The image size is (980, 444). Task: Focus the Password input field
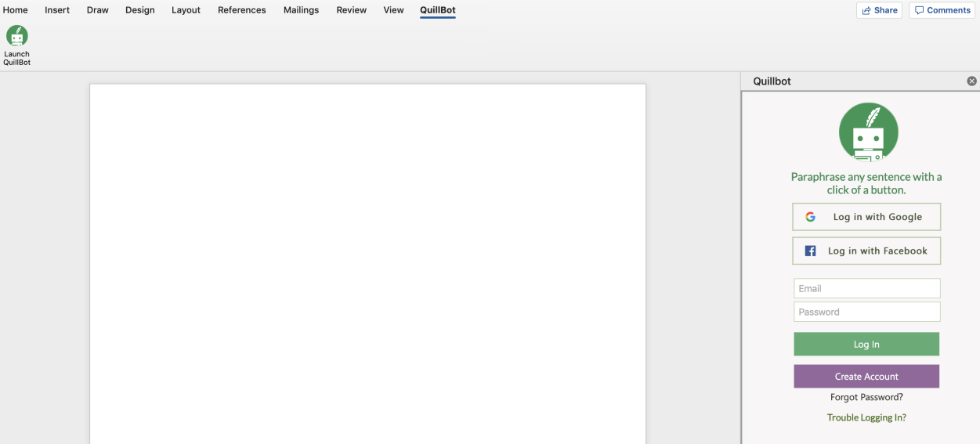[x=866, y=312]
